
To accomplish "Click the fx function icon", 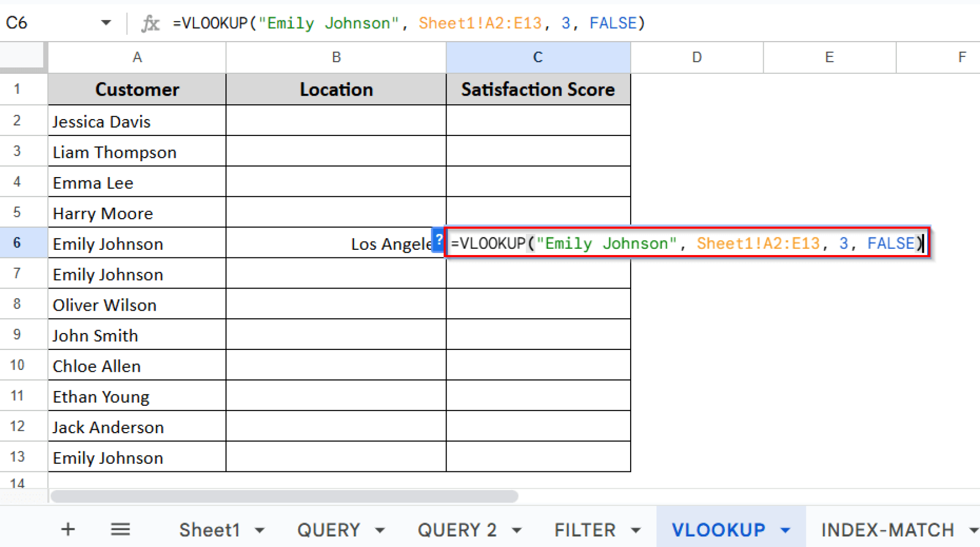I will (x=150, y=23).
